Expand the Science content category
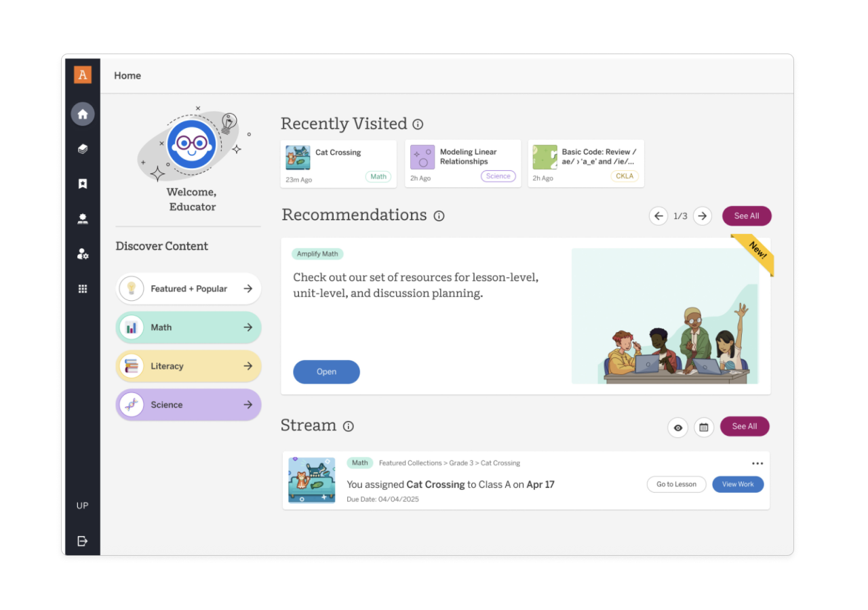Screen dimensions: 868x610 coord(189,405)
